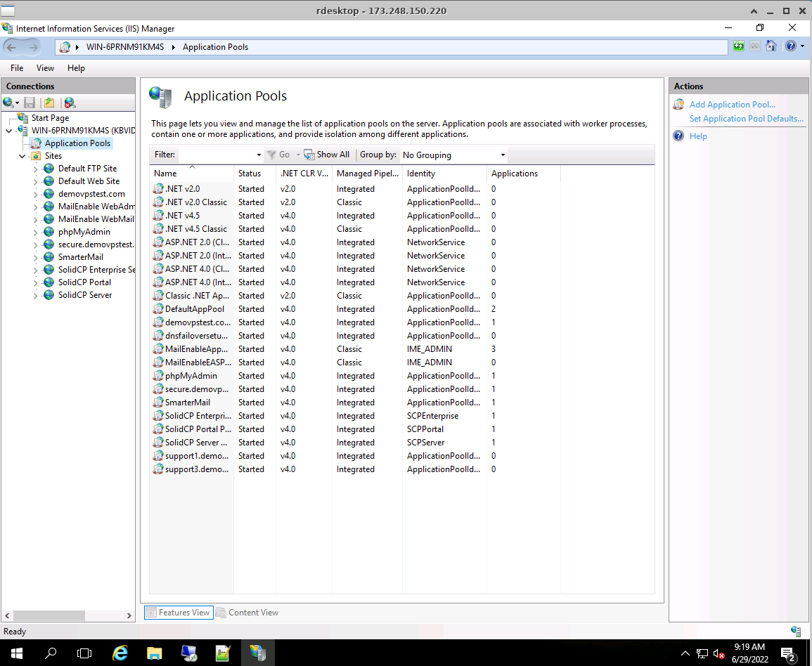Image resolution: width=812 pixels, height=666 pixels.
Task: Click the Save connections floppy icon
Action: tap(30, 103)
